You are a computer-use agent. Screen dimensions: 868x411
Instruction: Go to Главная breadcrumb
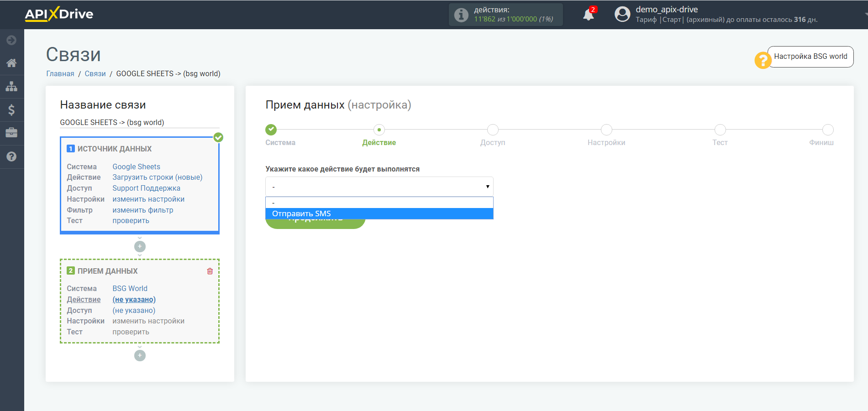[x=60, y=73]
